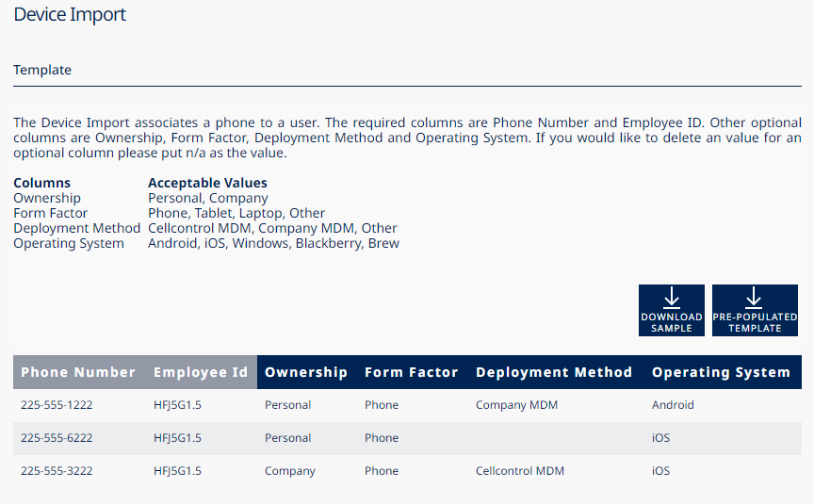
Task: Click the 225-555-3222 phone number cell
Action: coord(57,471)
